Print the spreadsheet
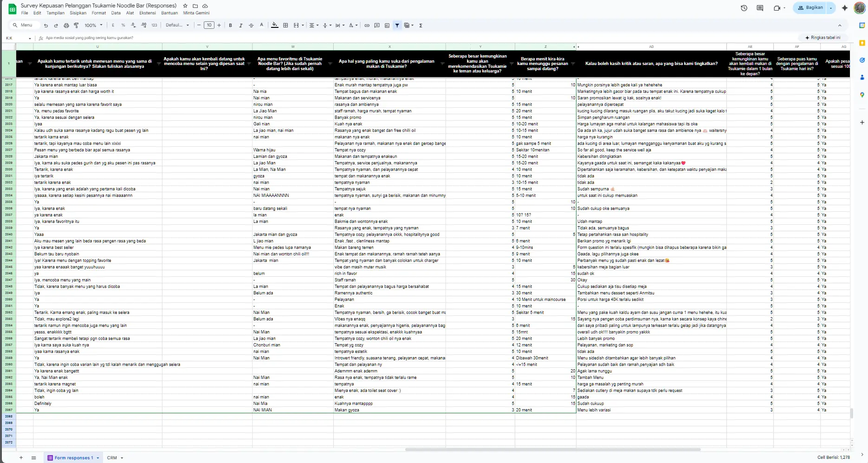868x463 pixels. coord(66,26)
